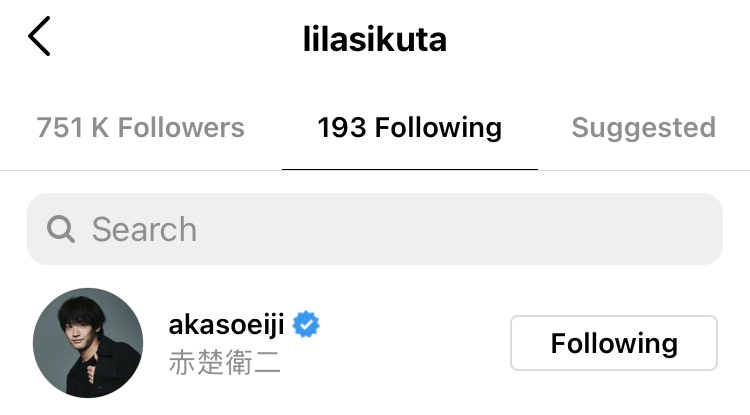The width and height of the screenshot is (750, 415).
Task: Return to the lilasikuta profile with the back icon
Action: pyautogui.click(x=39, y=36)
